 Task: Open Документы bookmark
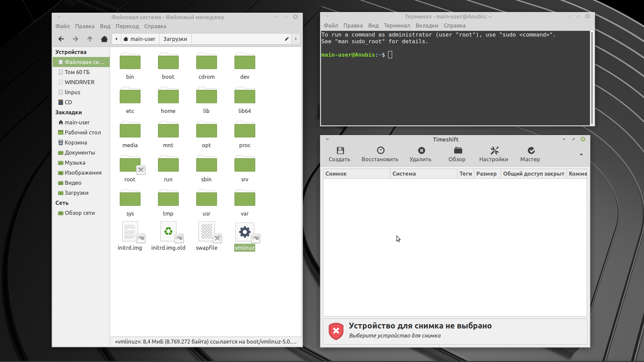pyautogui.click(x=81, y=153)
